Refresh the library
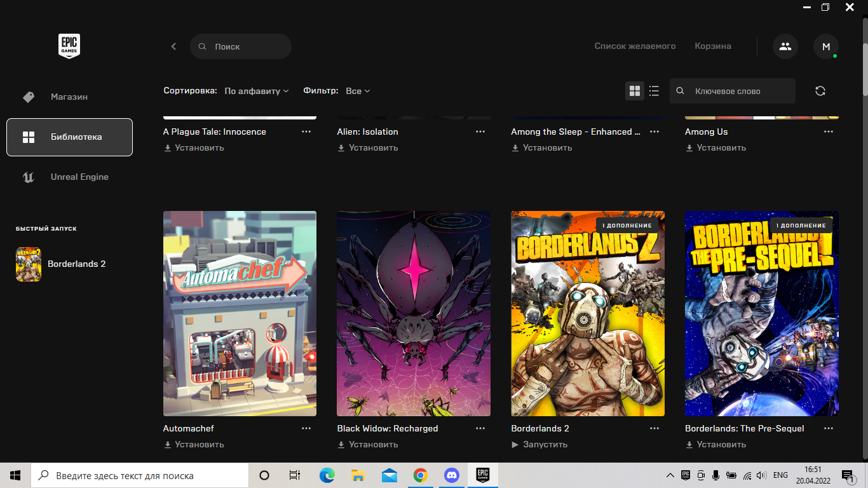Image resolution: width=868 pixels, height=488 pixels. point(820,91)
